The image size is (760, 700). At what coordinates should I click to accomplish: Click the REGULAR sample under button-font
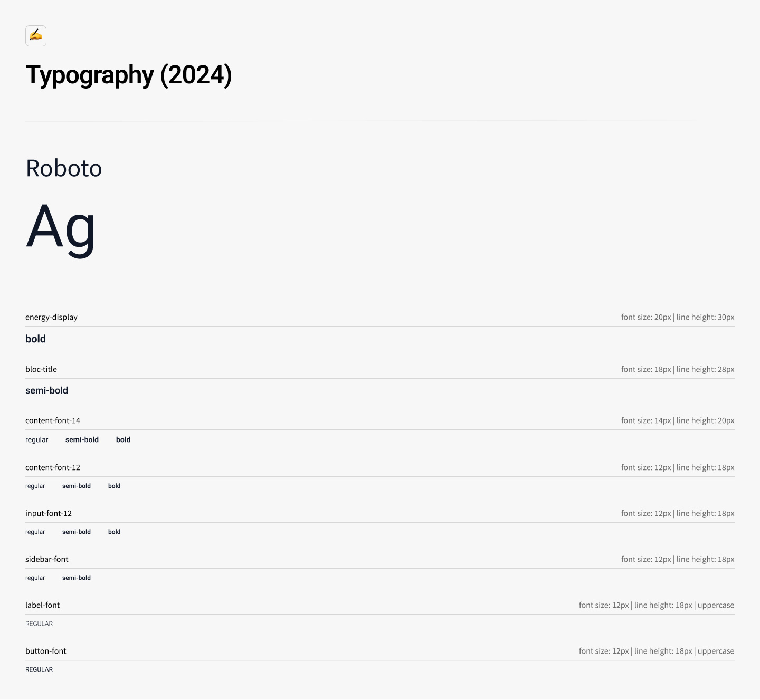click(39, 669)
